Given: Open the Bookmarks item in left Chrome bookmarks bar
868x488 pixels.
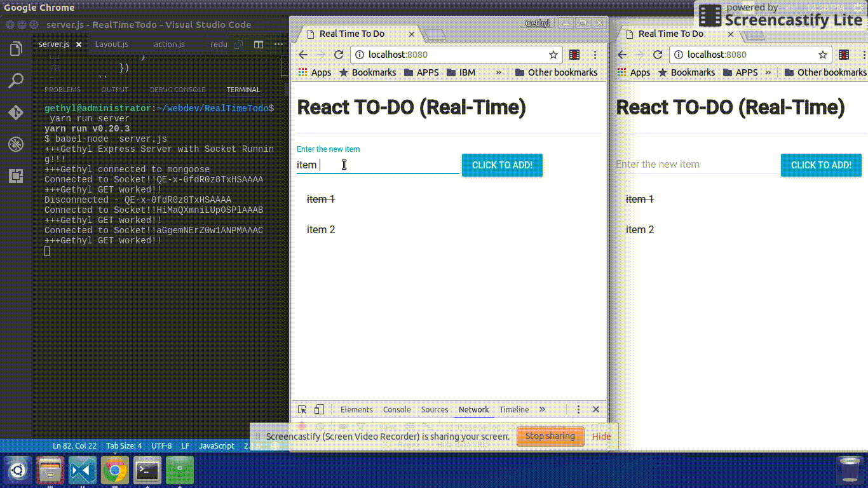Looking at the screenshot, I should [x=368, y=72].
